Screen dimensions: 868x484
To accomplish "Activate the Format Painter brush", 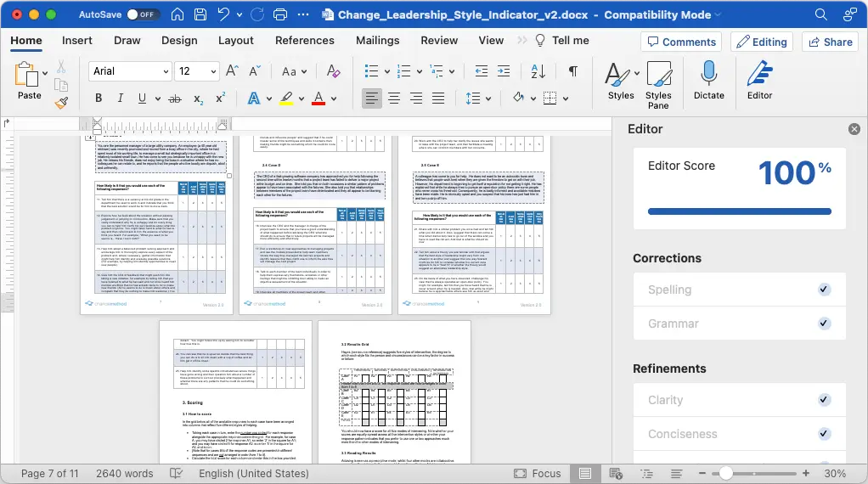I will click(61, 103).
